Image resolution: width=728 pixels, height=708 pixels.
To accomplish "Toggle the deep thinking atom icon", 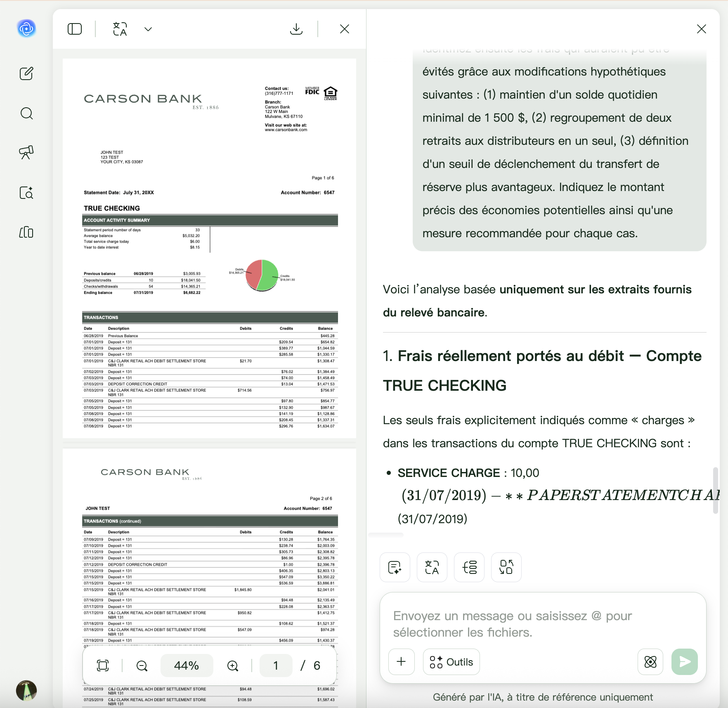I will (x=650, y=662).
